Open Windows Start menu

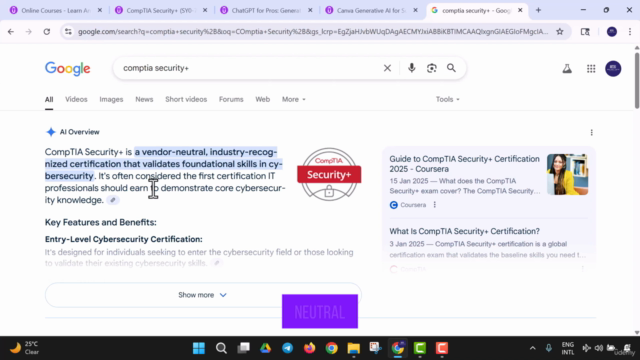(x=199, y=348)
